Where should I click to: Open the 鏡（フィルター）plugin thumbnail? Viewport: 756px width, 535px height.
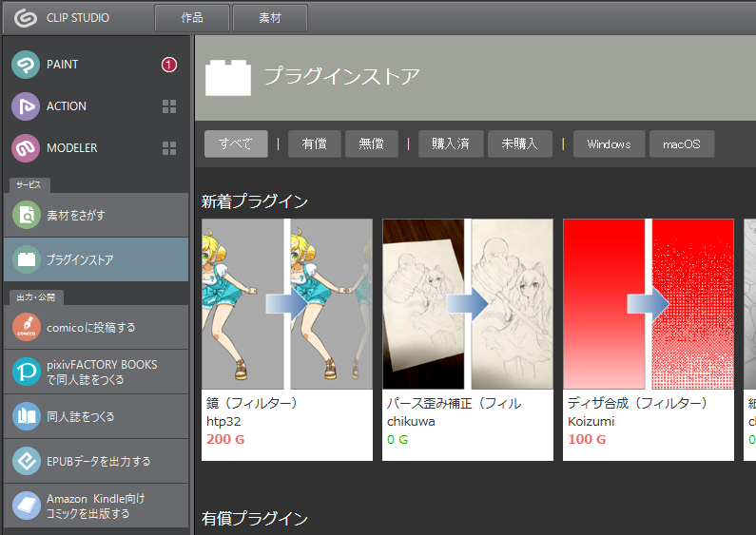click(x=287, y=304)
